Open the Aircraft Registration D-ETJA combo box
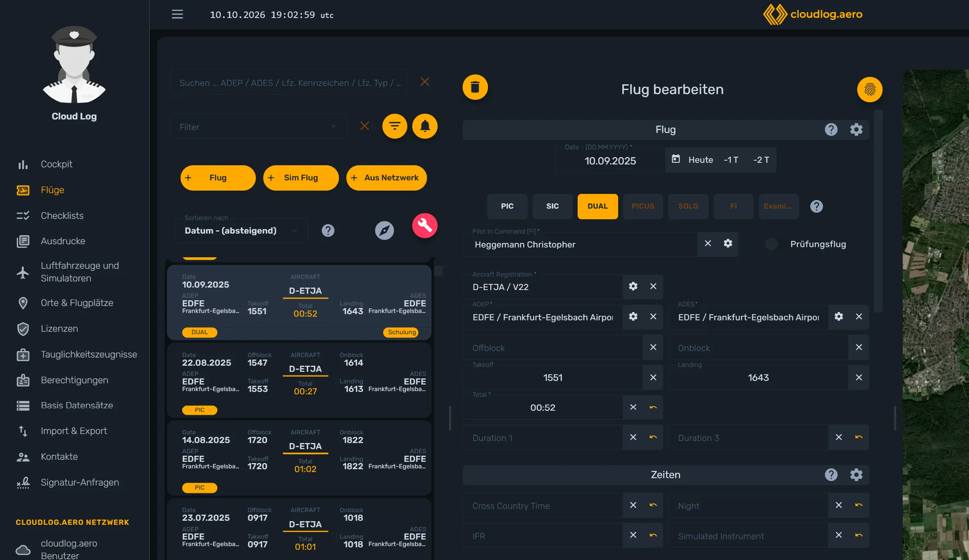 (x=543, y=287)
